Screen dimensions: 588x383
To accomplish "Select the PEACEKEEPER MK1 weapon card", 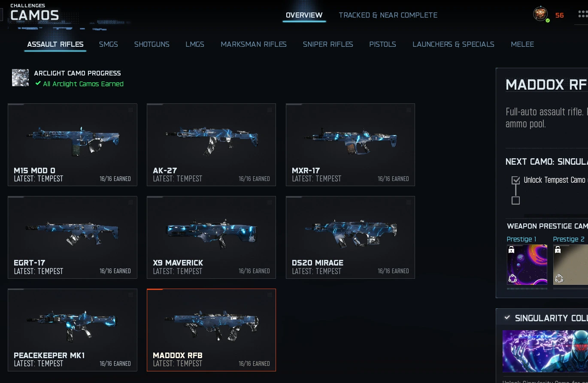I will coord(73,330).
